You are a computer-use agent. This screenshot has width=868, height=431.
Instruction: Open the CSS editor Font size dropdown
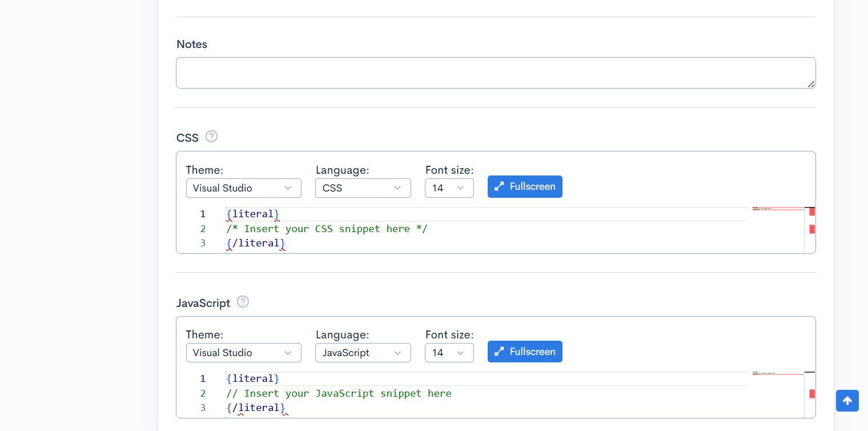[449, 188]
